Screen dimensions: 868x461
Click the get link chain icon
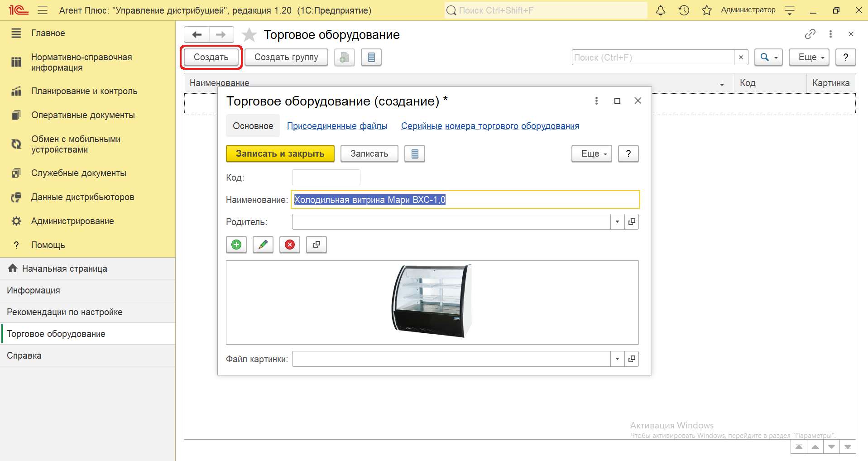point(810,34)
